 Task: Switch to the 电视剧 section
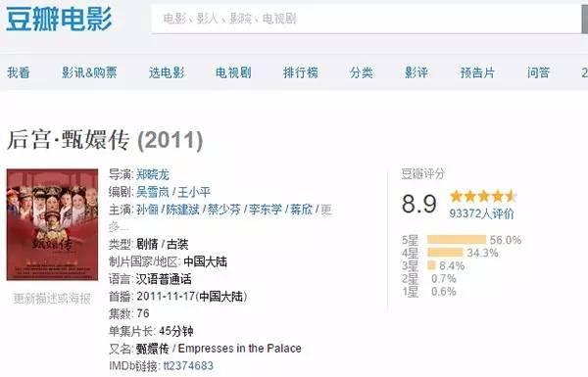(x=233, y=72)
